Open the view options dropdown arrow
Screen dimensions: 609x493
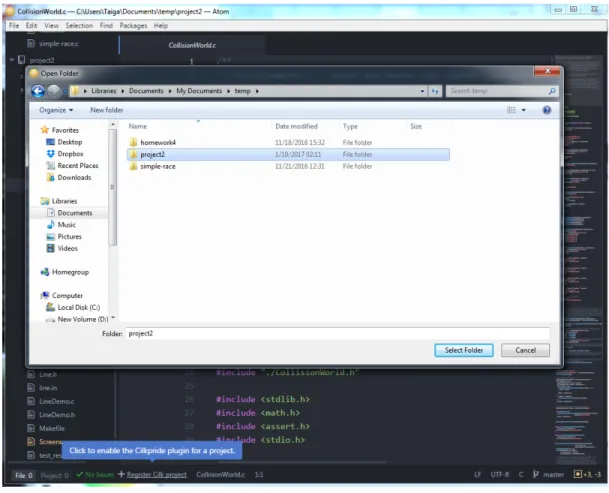pos(524,110)
